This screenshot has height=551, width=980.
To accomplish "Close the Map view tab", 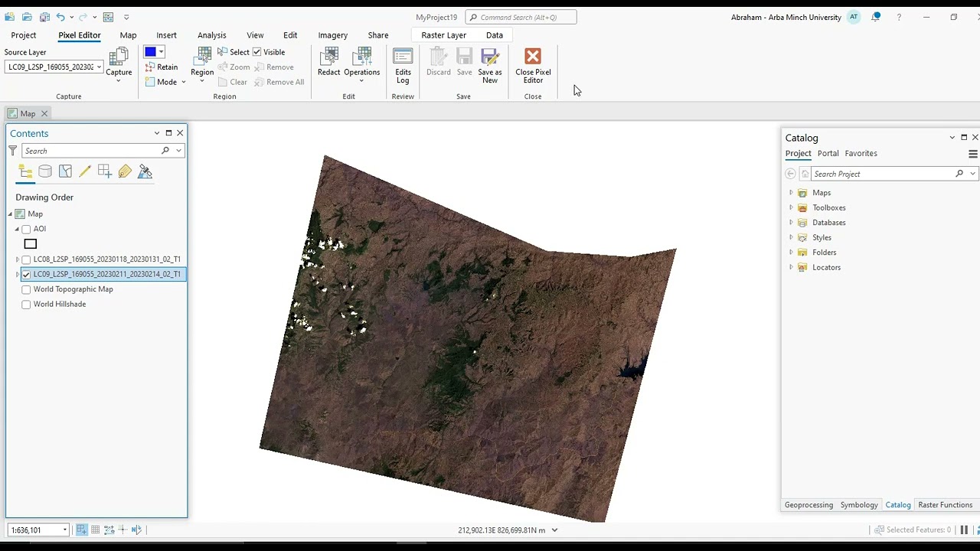I will coord(44,114).
